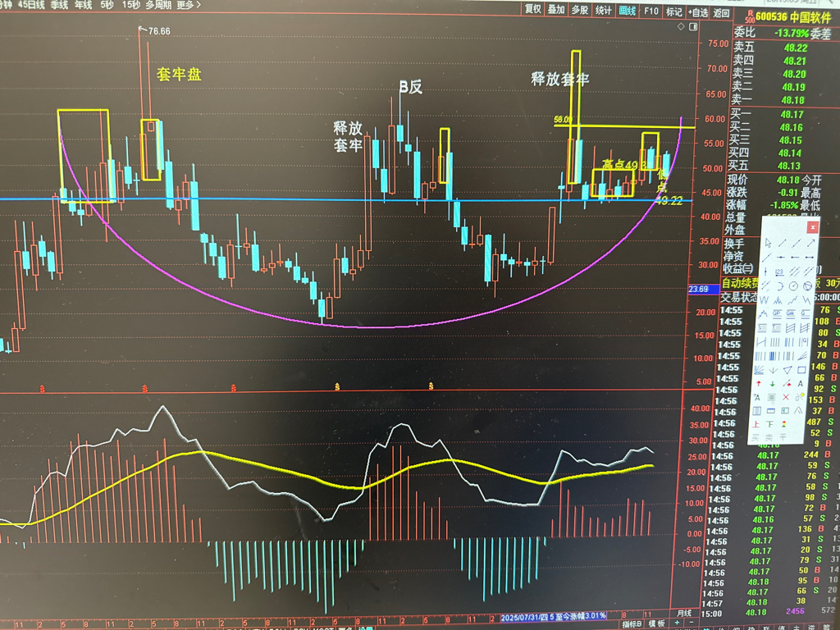Click the red X delete drawing tool

point(786,397)
